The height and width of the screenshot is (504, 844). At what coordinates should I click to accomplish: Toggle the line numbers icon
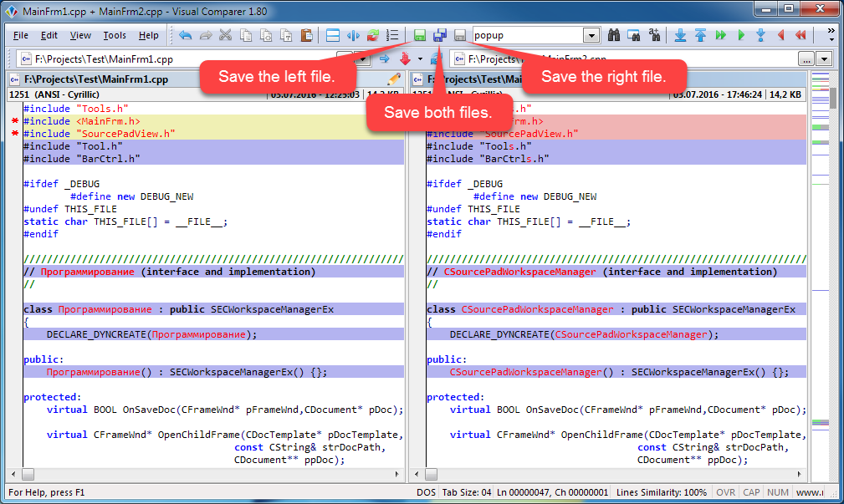pyautogui.click(x=392, y=36)
